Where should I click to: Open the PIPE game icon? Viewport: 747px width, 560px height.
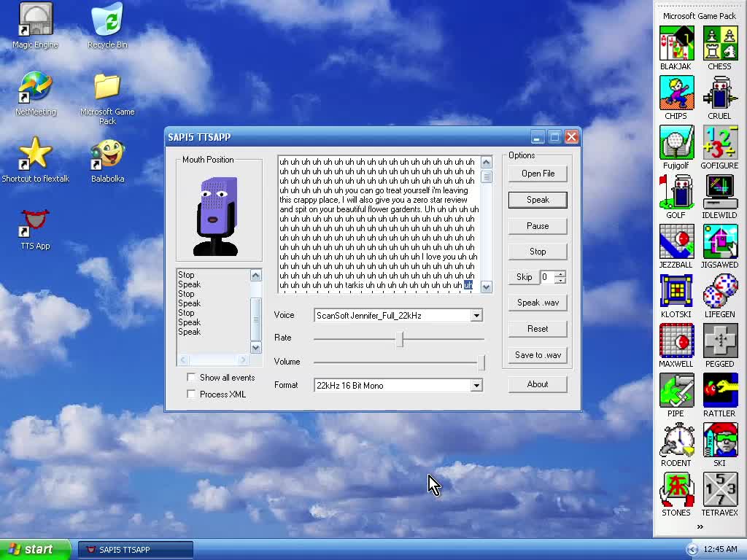pyautogui.click(x=676, y=395)
